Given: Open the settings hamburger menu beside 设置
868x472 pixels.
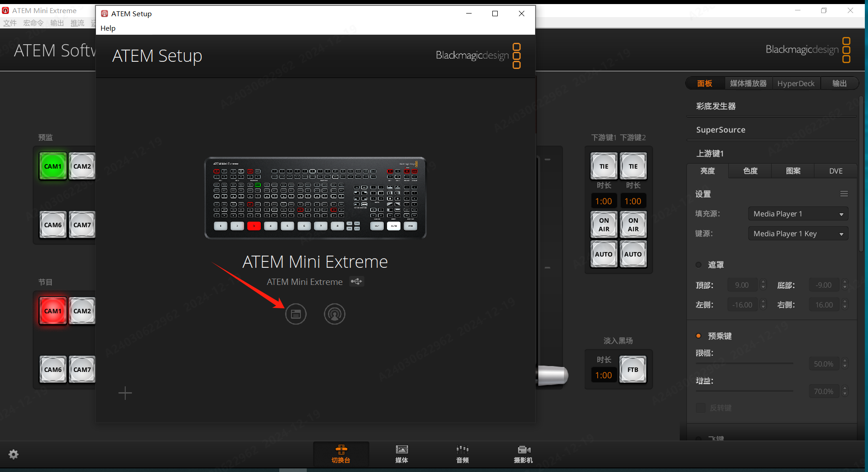Looking at the screenshot, I should pyautogui.click(x=844, y=194).
